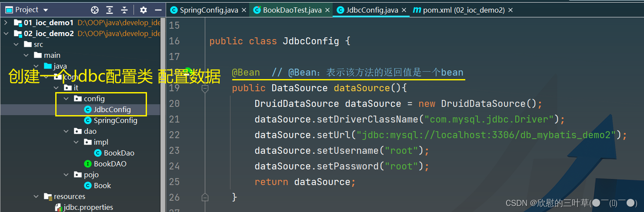644x212 pixels.
Task: Collapse the main folder
Action: [x=26, y=55]
